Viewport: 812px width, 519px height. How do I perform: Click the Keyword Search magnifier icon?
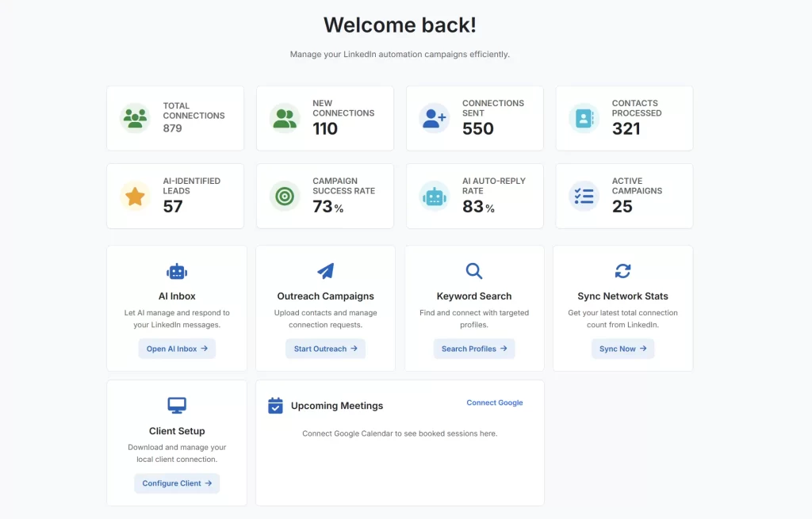(474, 271)
